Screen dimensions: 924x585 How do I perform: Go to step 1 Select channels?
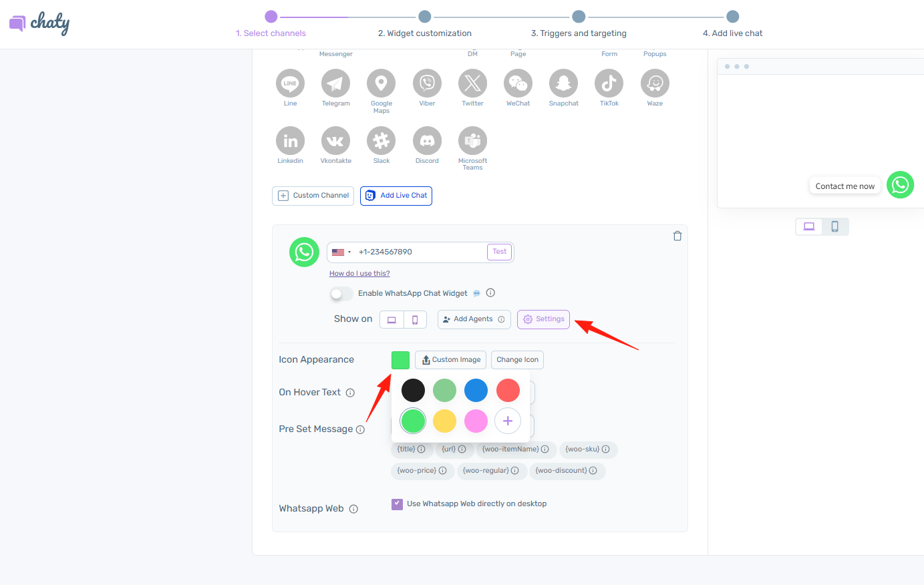tap(271, 23)
